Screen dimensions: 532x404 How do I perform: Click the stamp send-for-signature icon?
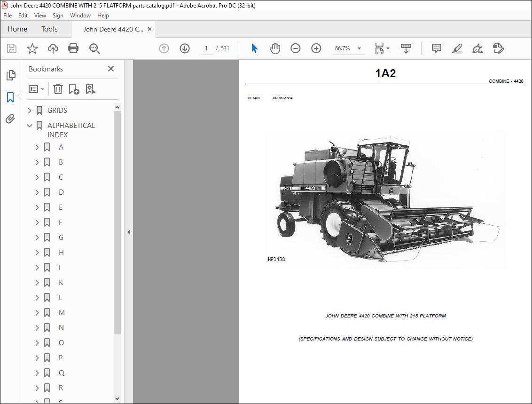coord(499,48)
